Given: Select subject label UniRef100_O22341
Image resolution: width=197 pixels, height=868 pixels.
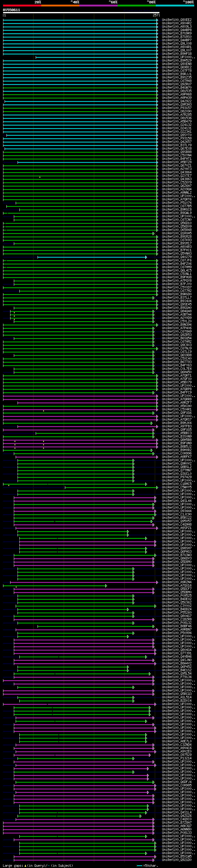Looking at the screenshot, I should [x=177, y=132].
